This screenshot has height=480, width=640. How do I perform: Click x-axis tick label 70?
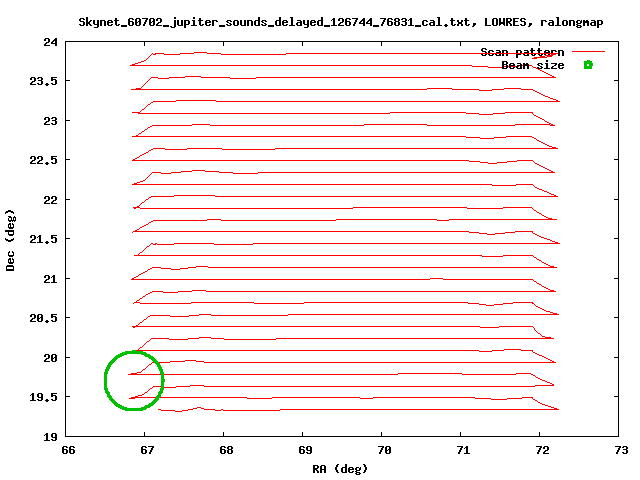384,450
